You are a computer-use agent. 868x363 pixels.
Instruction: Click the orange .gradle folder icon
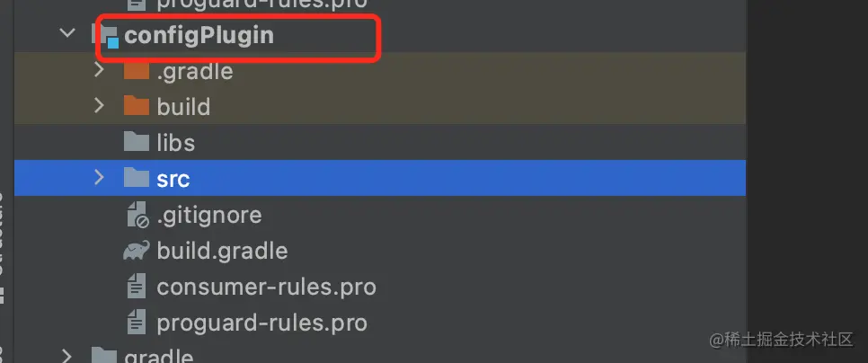(x=137, y=71)
